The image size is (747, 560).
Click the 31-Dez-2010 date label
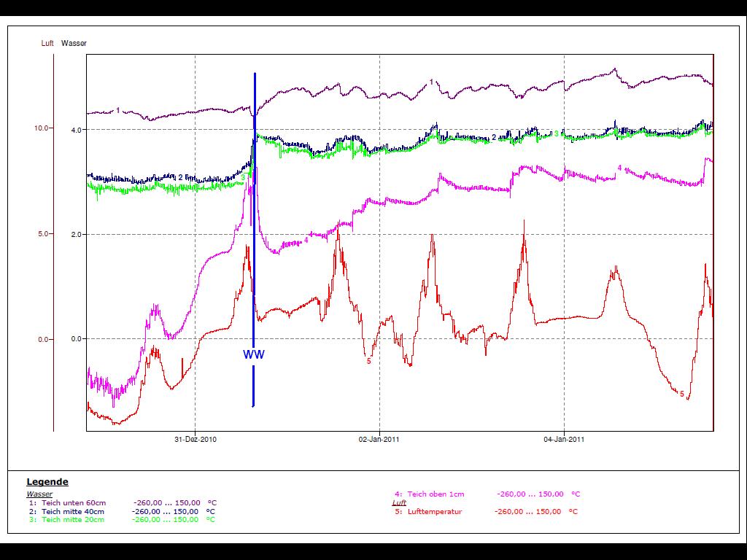click(196, 440)
